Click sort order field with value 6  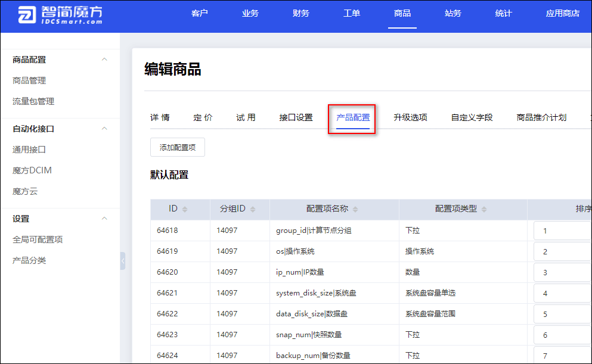tap(563, 335)
